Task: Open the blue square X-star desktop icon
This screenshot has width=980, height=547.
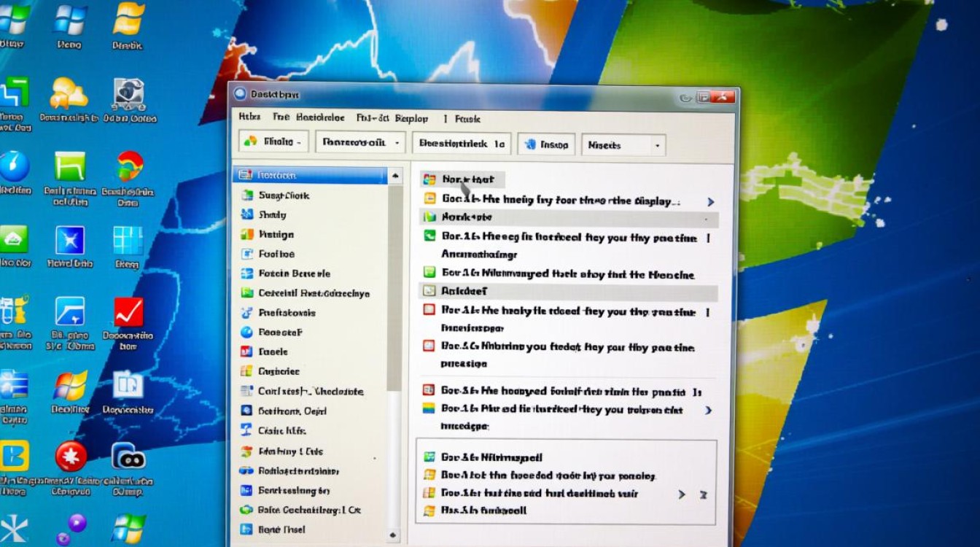Action: pyautogui.click(x=70, y=240)
